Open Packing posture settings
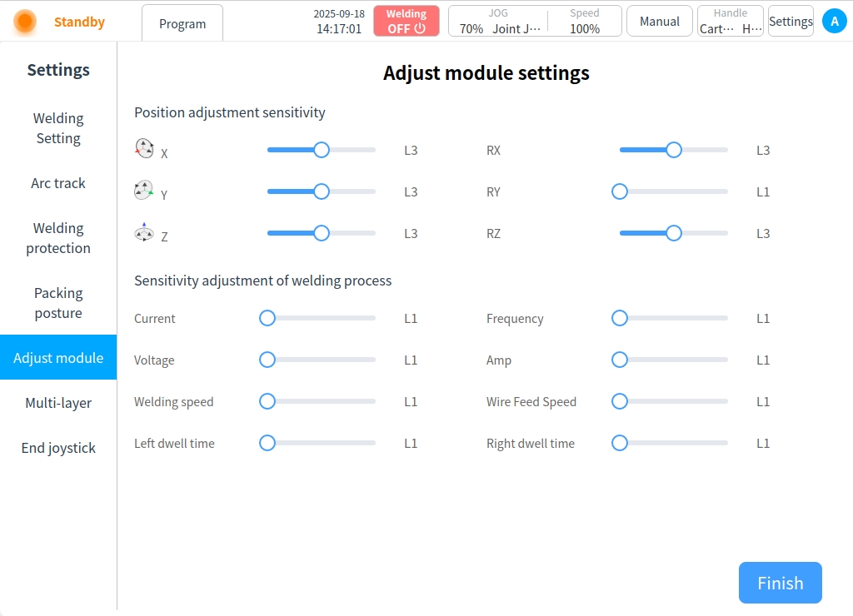The height and width of the screenshot is (616, 853). click(x=58, y=303)
